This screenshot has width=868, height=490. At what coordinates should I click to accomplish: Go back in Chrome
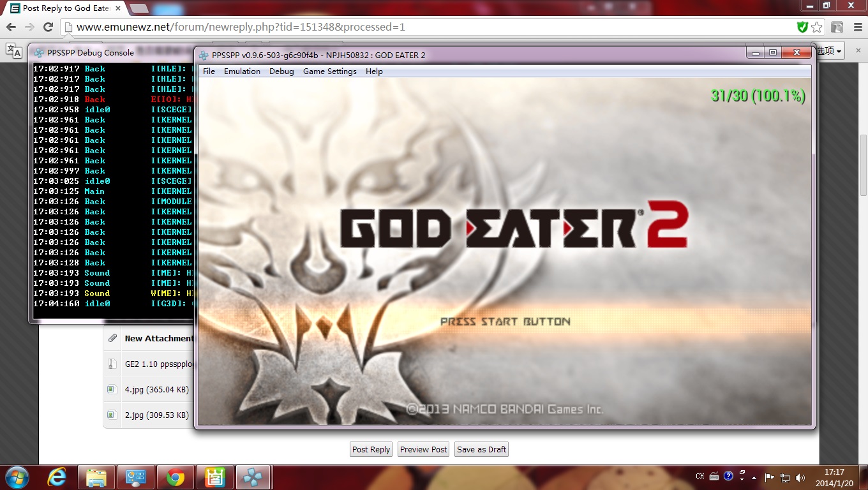point(11,27)
